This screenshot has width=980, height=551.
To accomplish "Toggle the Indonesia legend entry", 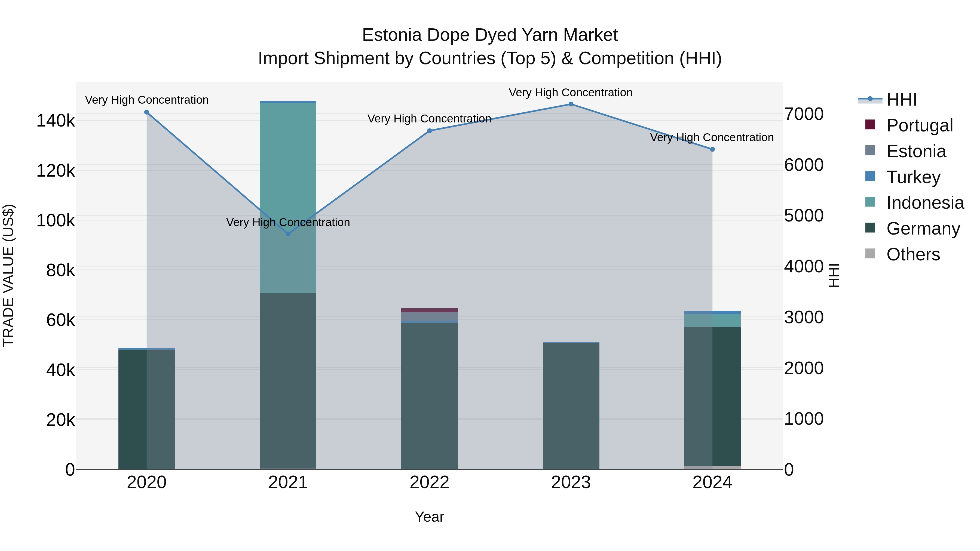I will 915,202.
